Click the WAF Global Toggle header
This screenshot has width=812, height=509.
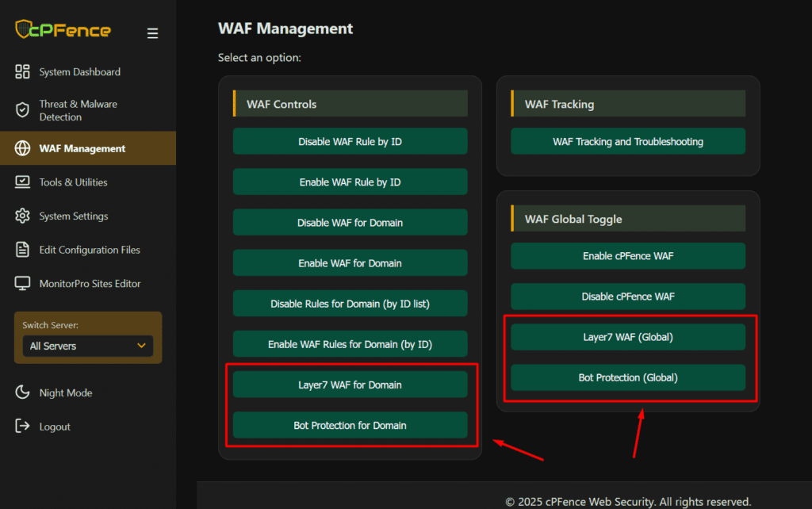tap(628, 219)
